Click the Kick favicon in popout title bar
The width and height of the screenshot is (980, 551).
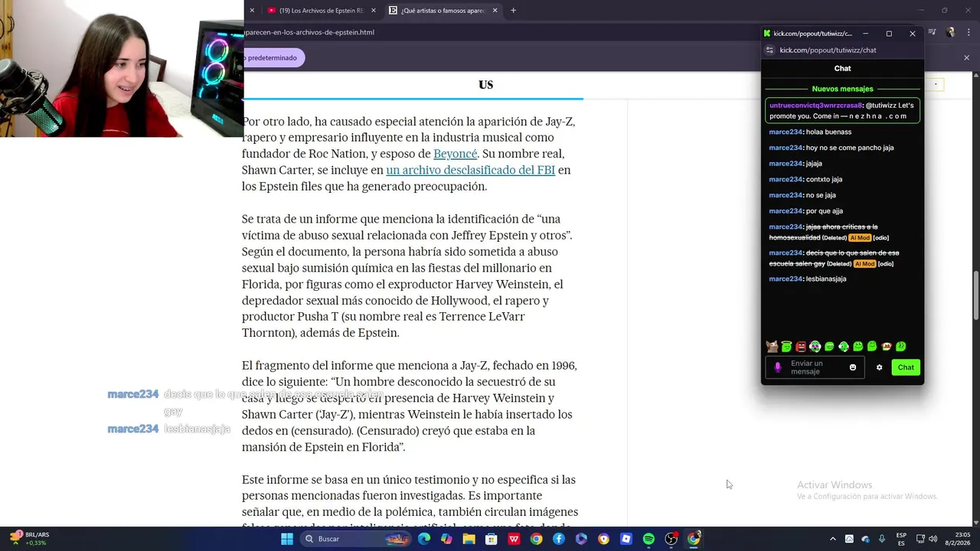[x=767, y=34]
